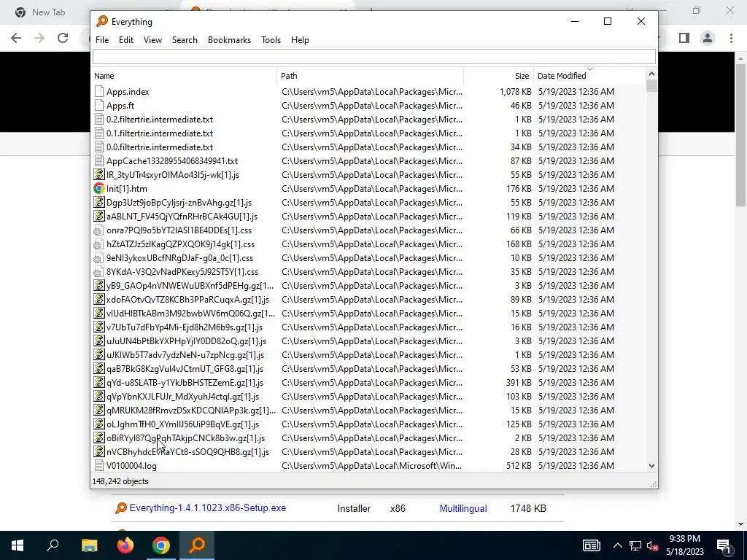This screenshot has width=747, height=560.
Task: Open Everything-1.4.1.1023.x86-Setup.exe download link in Chrome
Action: 208,508
